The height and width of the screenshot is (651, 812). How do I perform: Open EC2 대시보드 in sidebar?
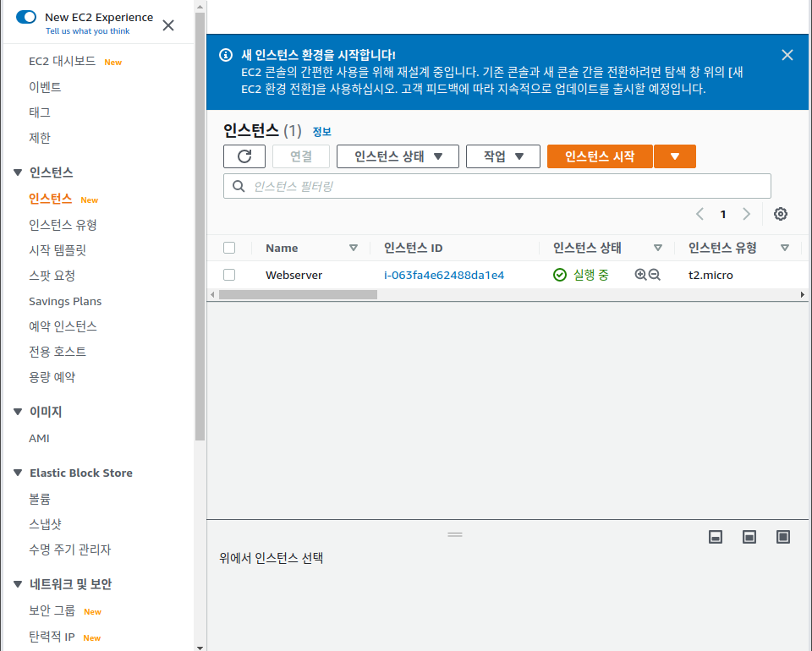point(62,61)
